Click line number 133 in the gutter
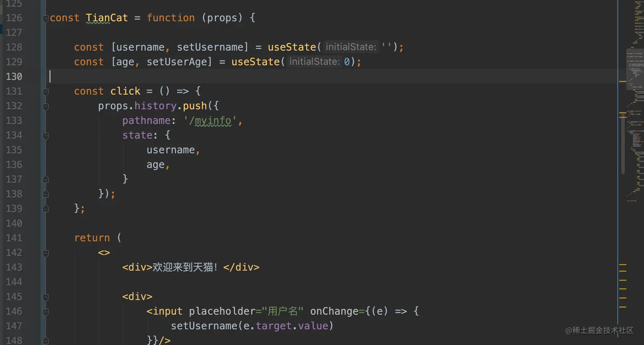Screen dimensions: 644x345 [14, 120]
